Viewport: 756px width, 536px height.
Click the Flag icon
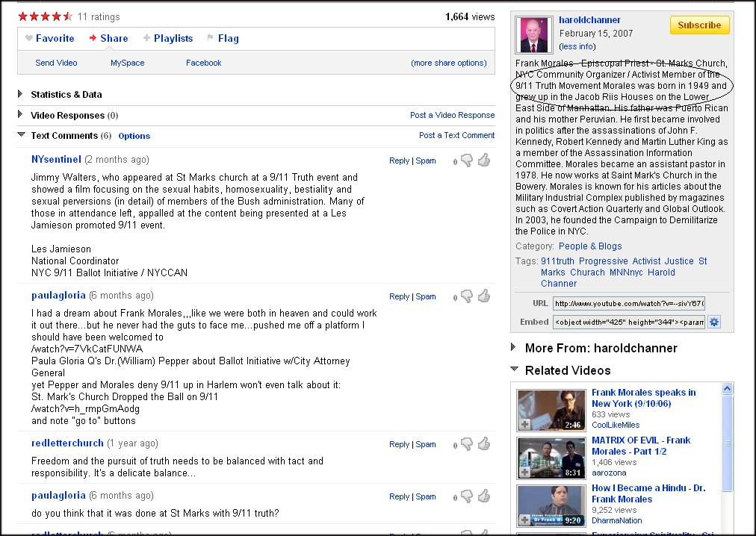(210, 37)
